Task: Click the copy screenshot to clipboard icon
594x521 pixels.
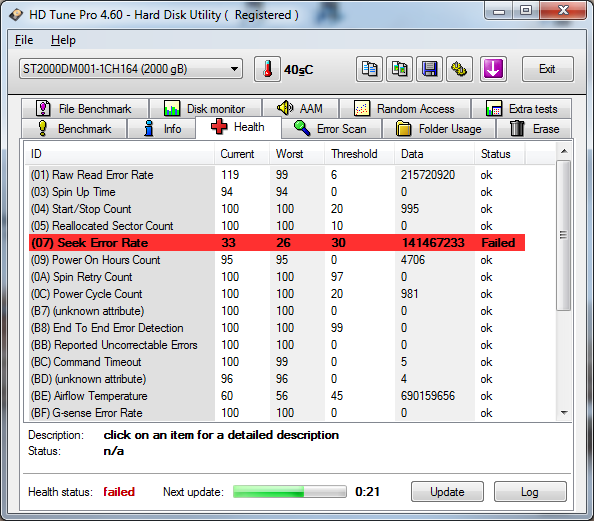Action: coord(399,69)
